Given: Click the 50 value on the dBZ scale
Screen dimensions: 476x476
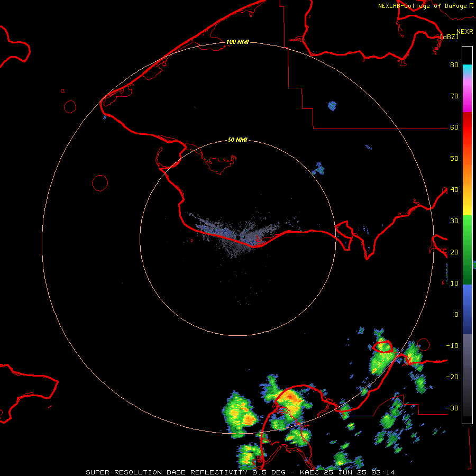Looking at the screenshot, I should point(454,159).
